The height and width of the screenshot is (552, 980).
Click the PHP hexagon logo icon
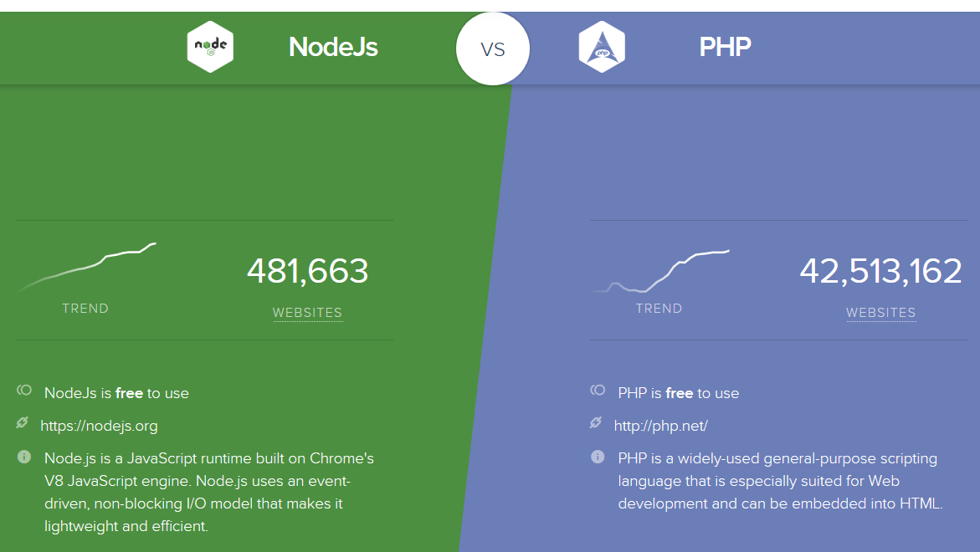(602, 47)
